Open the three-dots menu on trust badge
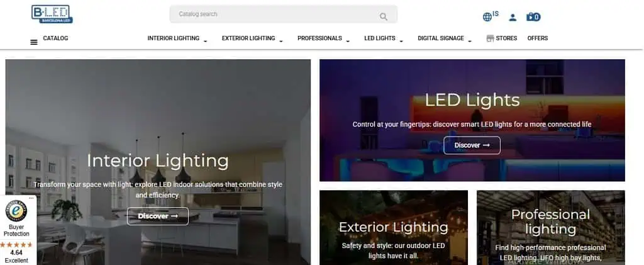The width and height of the screenshot is (644, 265). [x=31, y=198]
